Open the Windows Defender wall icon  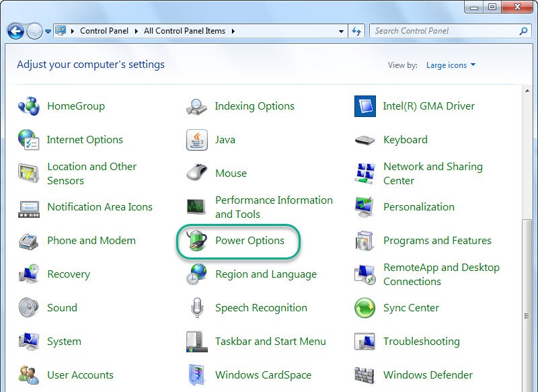point(364,375)
